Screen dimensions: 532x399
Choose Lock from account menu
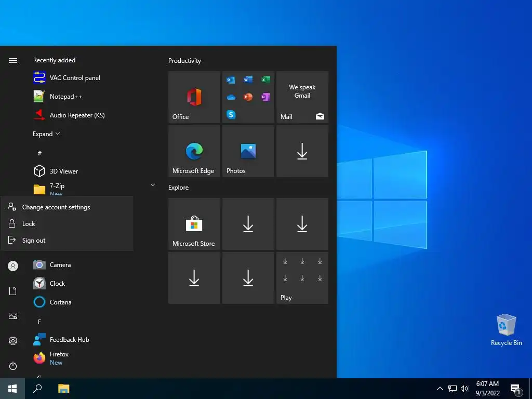point(67,223)
